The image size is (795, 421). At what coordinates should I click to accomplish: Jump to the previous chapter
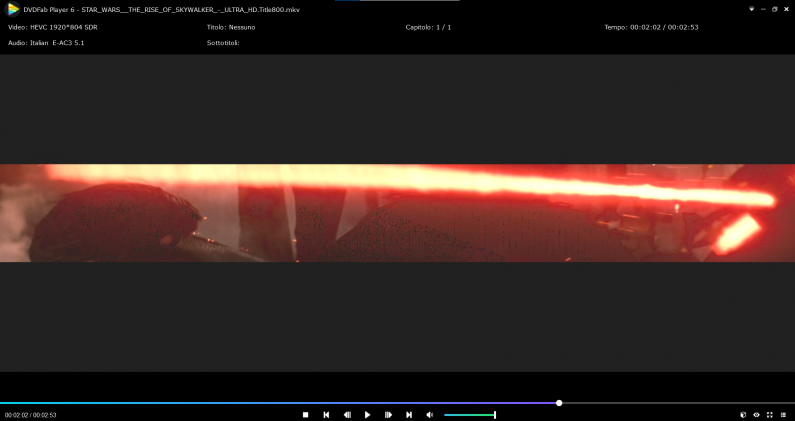tap(326, 415)
